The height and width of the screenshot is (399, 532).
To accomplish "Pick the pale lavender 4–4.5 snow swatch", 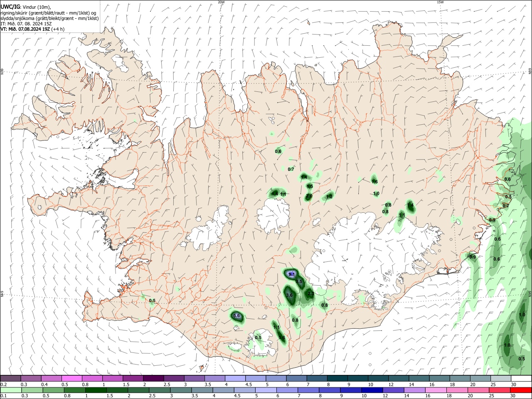I will pos(235,378).
